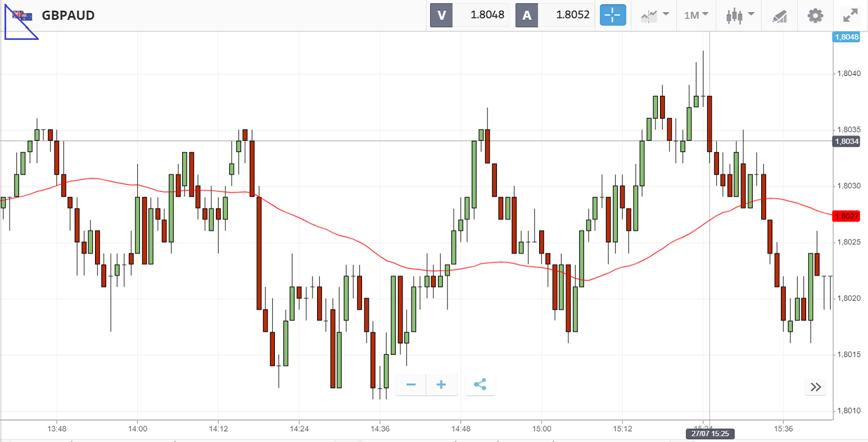Click the crosshair price label 1,8034
This screenshot has height=442, width=868.
[x=847, y=141]
